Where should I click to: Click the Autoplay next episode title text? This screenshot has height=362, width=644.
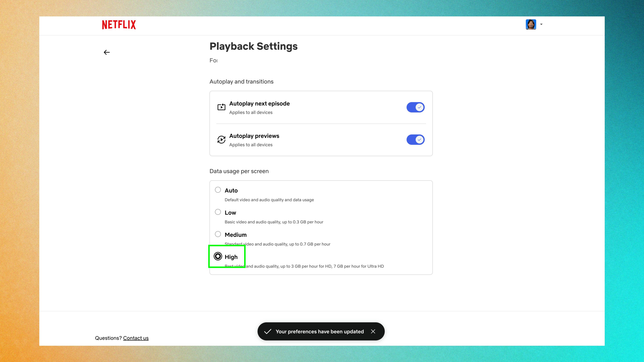pyautogui.click(x=260, y=104)
